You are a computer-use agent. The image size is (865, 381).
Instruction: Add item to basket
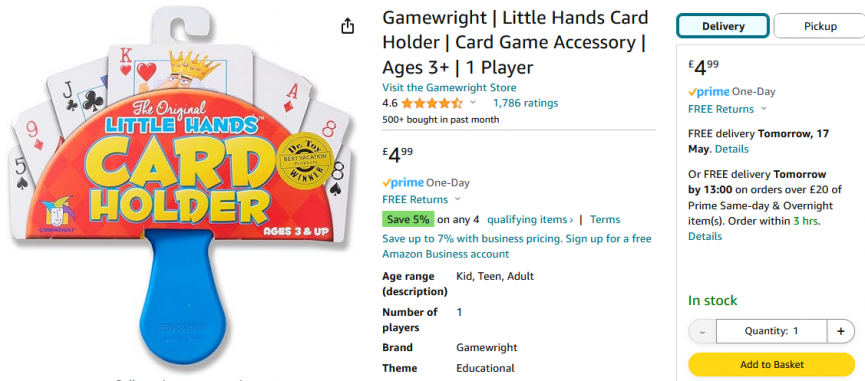(x=771, y=364)
